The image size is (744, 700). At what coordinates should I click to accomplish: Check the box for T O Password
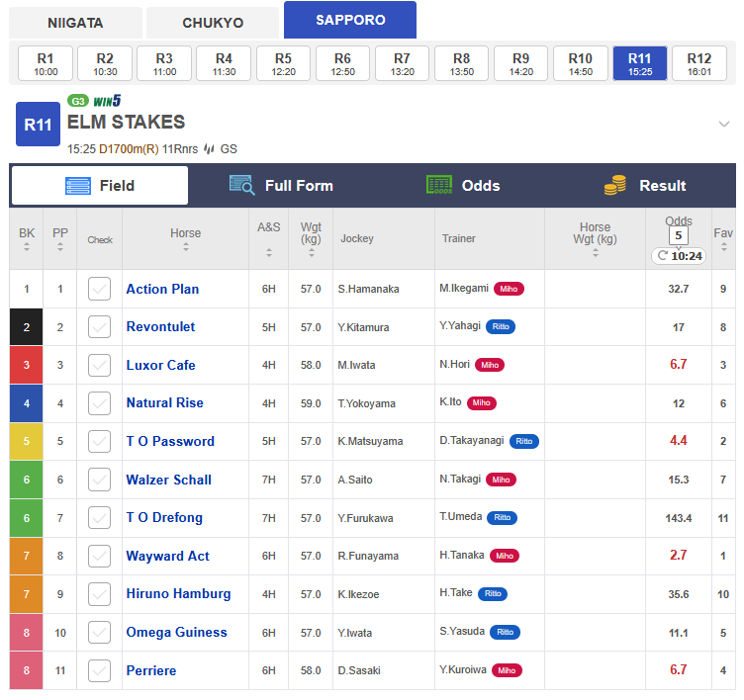(x=99, y=442)
